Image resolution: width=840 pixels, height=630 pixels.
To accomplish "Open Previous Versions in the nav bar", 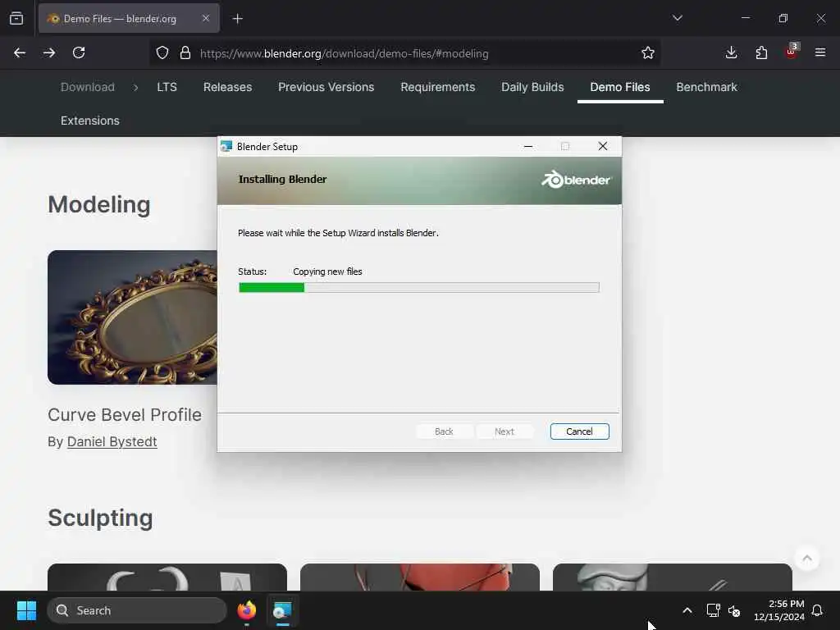I will tap(326, 87).
